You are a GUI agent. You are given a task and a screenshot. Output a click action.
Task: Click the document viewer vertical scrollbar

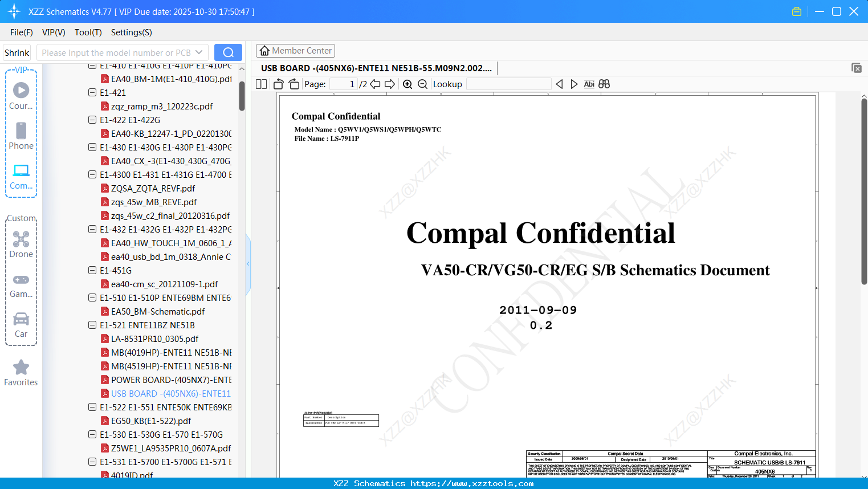864,191
